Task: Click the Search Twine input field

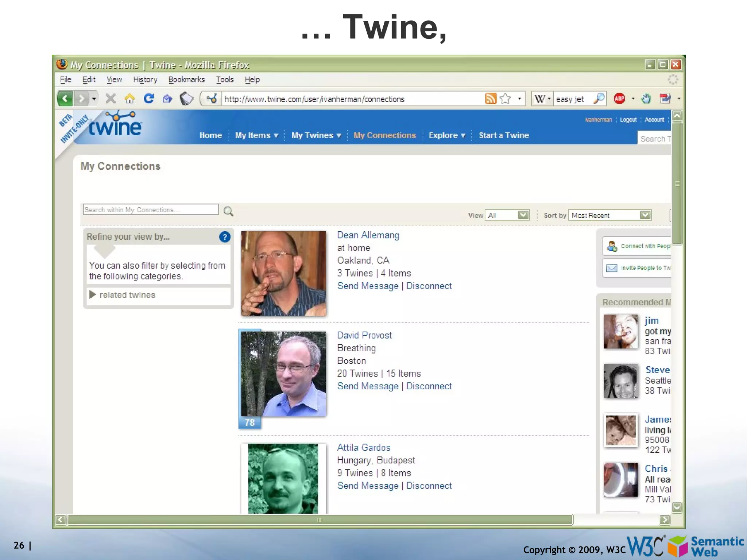Action: click(x=655, y=139)
